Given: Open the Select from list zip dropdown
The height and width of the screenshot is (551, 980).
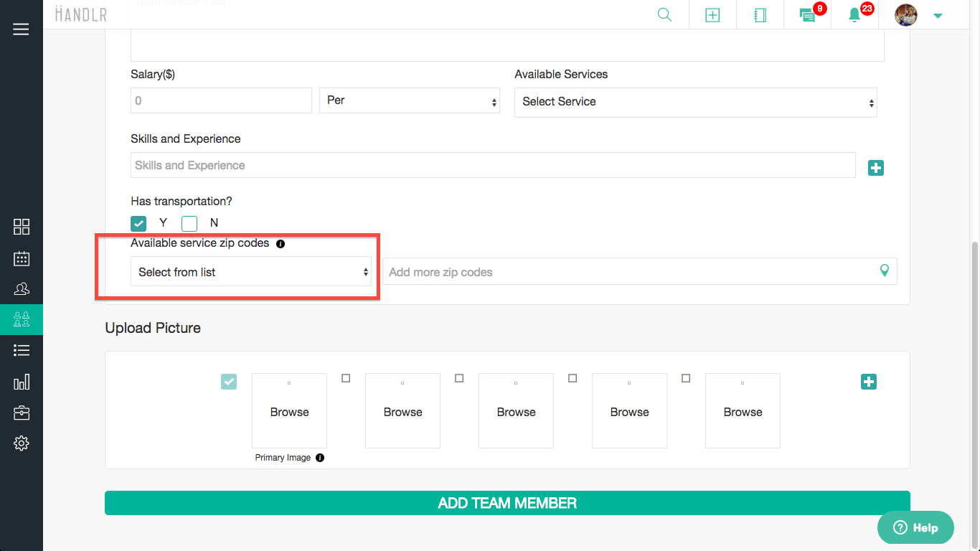Looking at the screenshot, I should 250,272.
